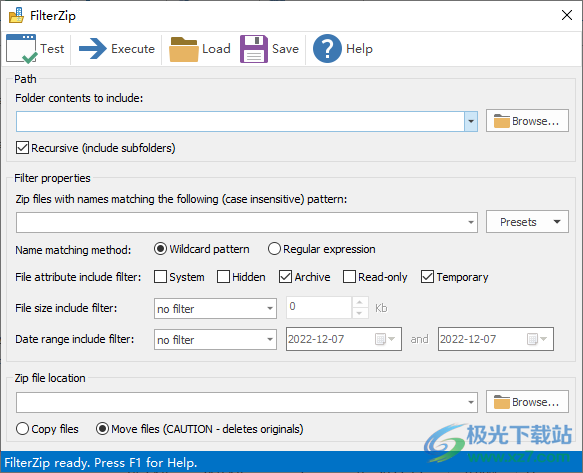Screen dimensions: 583x473
Task: Click the file name pattern input field
Action: (240, 222)
